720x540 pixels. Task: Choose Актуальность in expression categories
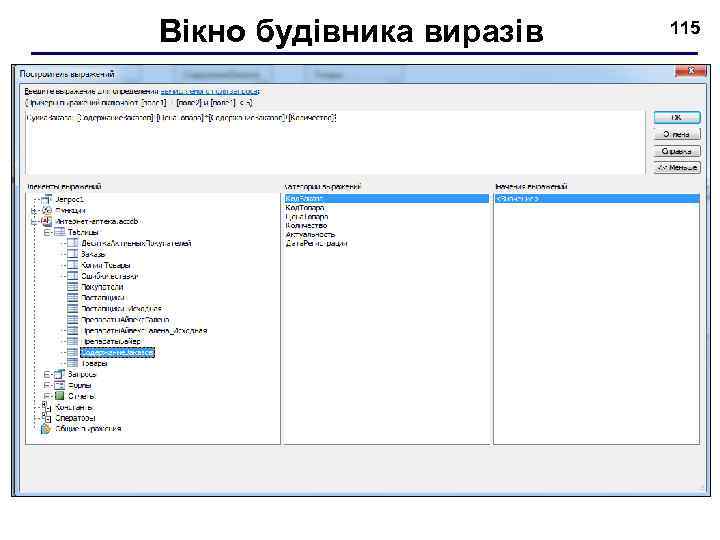pyautogui.click(x=310, y=235)
